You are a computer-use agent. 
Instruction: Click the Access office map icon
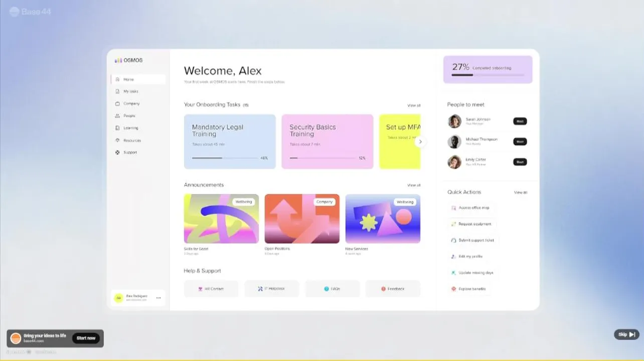453,208
